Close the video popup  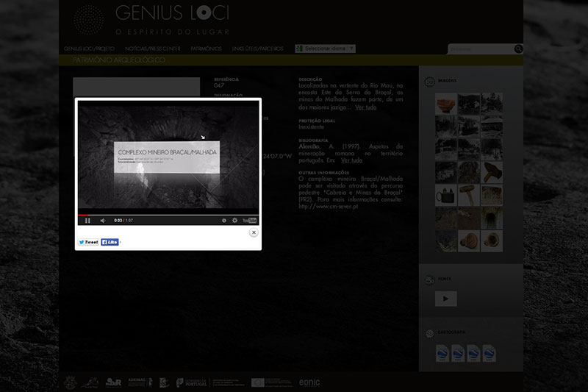tap(254, 232)
